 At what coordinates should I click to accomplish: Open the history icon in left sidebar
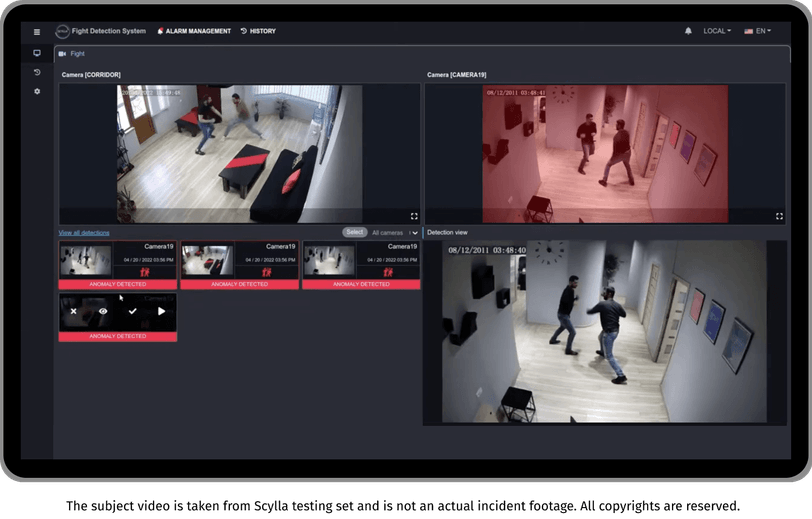pyautogui.click(x=37, y=73)
